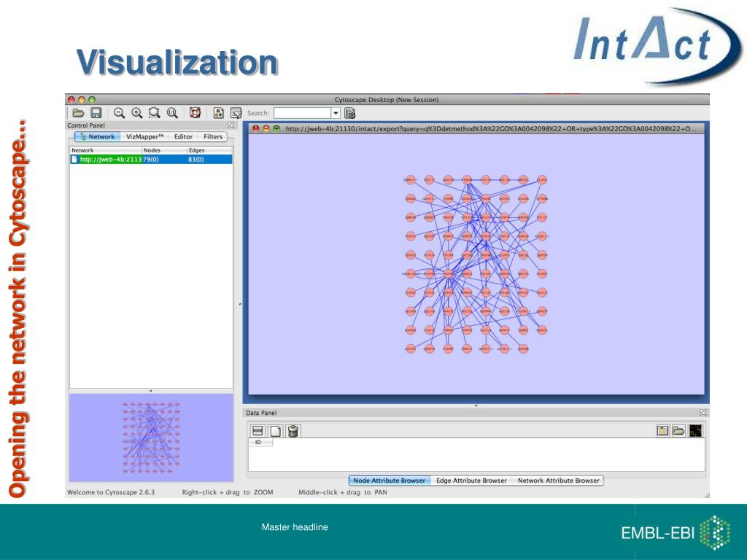
Task: Switch to Edge Attribute Browser tab
Action: coord(471,481)
